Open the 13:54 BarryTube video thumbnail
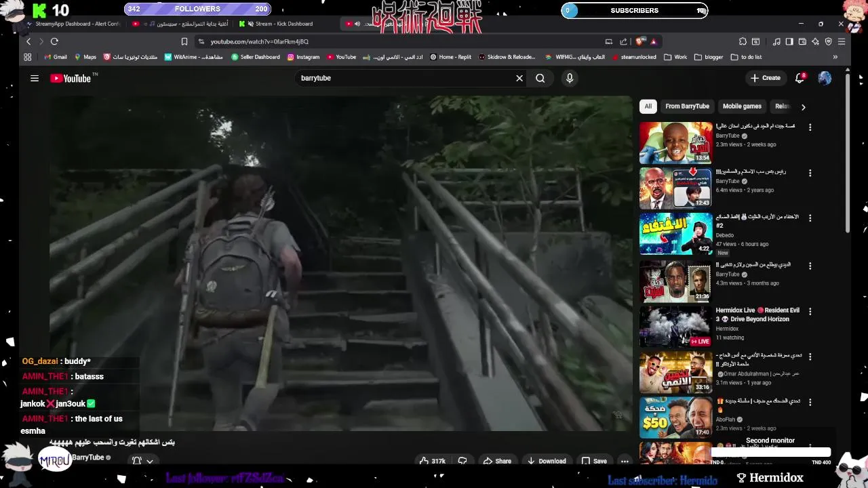 676,143
